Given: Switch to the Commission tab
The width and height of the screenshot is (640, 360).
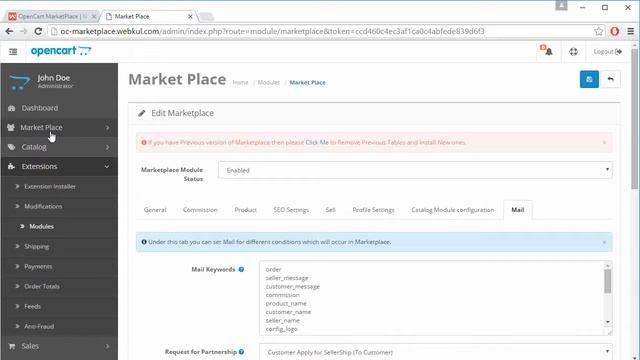Looking at the screenshot, I should tap(200, 210).
